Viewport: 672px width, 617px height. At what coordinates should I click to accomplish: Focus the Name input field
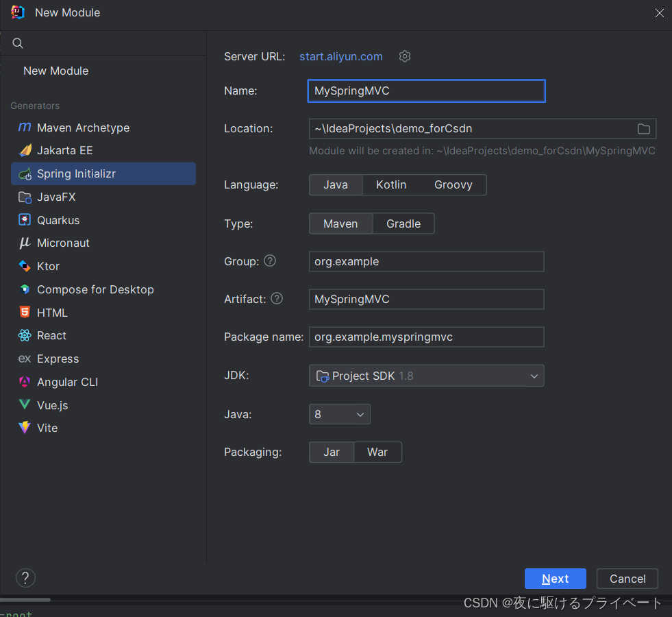pyautogui.click(x=427, y=91)
